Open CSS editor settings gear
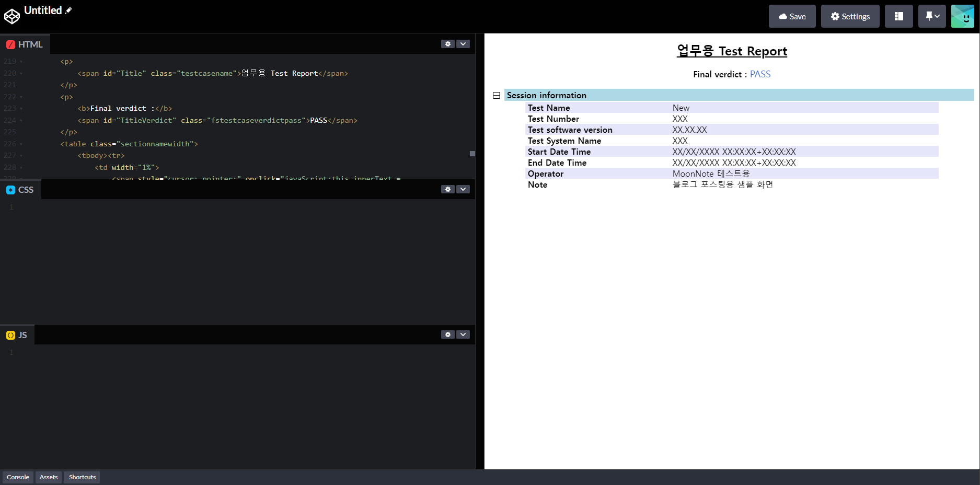980x485 pixels. (448, 189)
